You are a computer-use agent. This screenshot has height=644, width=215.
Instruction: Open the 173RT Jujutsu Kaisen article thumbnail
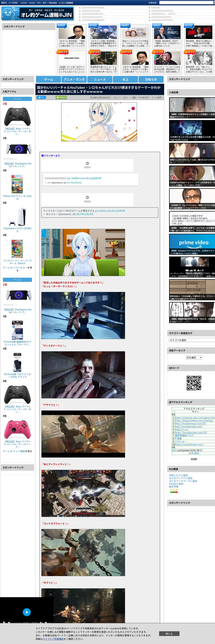(x=104, y=32)
